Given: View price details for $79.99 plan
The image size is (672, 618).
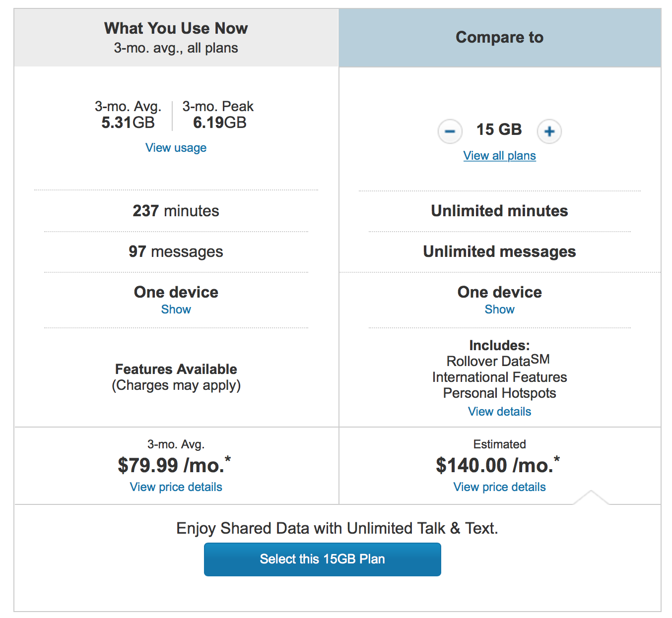Looking at the screenshot, I should 176,487.
